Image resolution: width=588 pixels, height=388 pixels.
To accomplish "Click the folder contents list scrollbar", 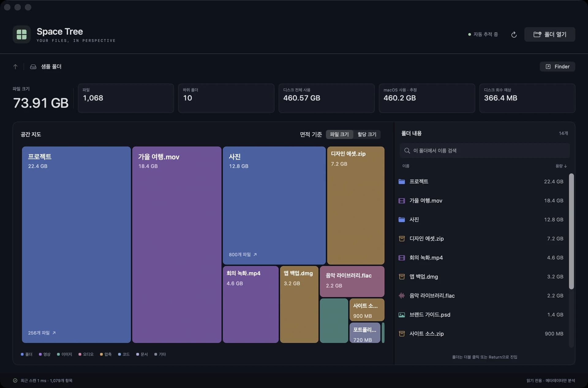I will [x=571, y=232].
